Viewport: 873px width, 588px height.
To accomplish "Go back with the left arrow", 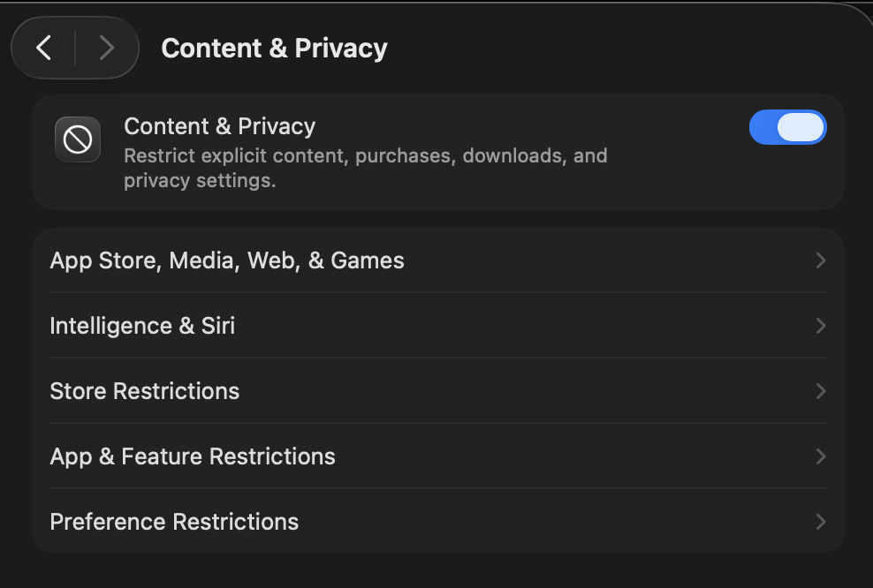I will click(x=43, y=48).
